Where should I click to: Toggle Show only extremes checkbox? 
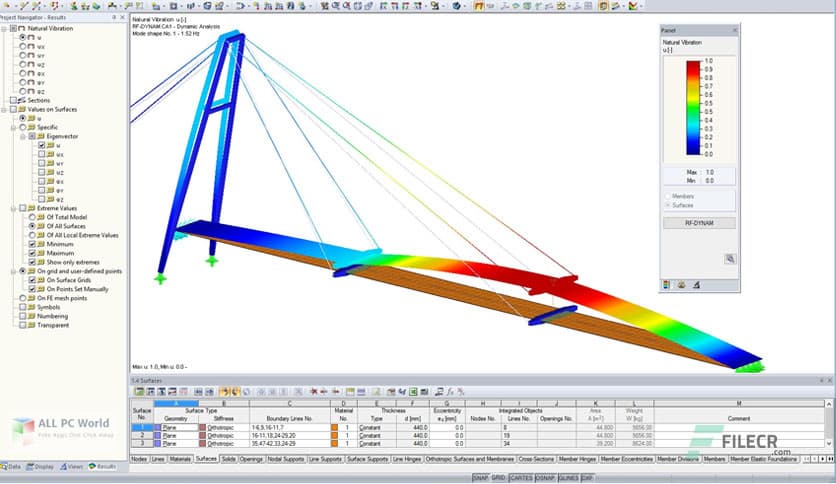click(x=32, y=262)
